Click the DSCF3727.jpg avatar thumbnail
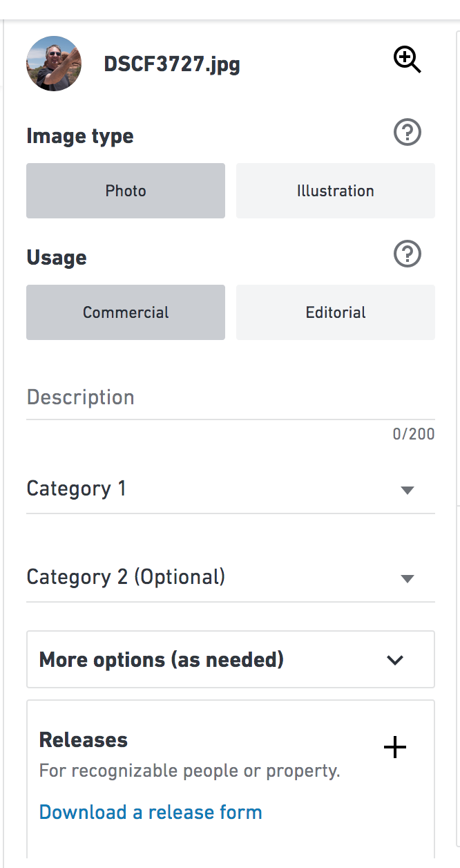Viewport: 460px width, 868px height. tap(54, 64)
